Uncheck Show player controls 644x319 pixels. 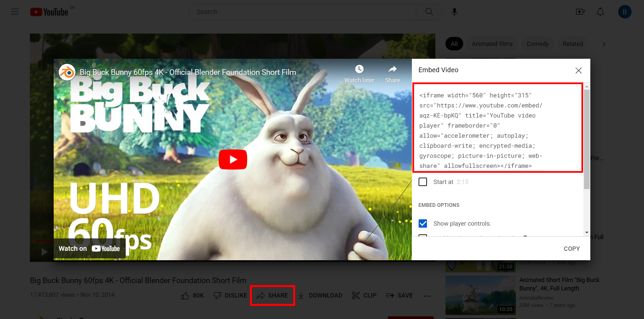click(423, 224)
